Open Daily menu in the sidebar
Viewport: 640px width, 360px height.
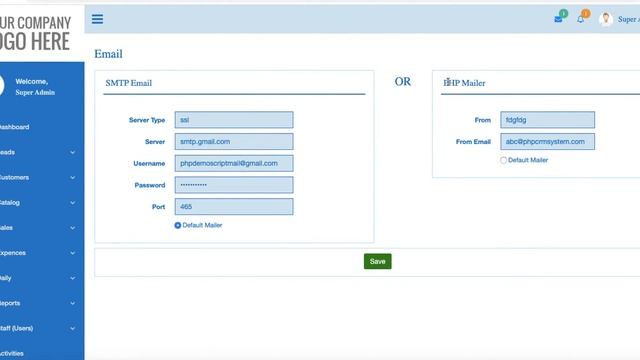tap(6, 278)
